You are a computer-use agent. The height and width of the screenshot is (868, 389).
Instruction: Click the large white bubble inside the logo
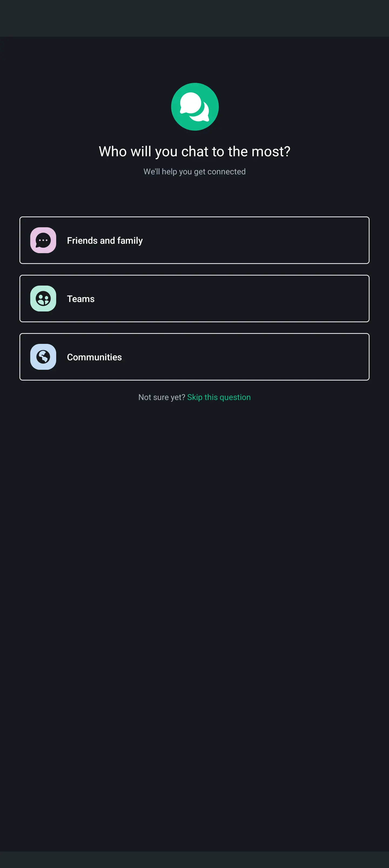point(191,103)
